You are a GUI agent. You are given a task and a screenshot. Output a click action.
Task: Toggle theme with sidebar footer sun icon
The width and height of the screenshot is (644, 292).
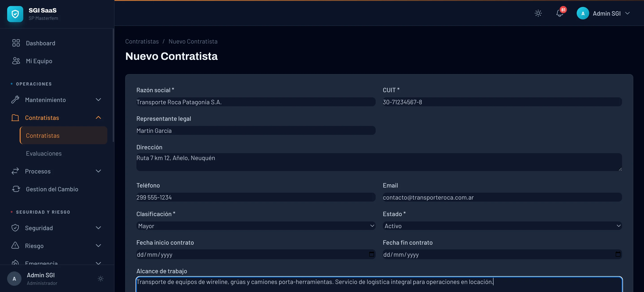[100, 279]
